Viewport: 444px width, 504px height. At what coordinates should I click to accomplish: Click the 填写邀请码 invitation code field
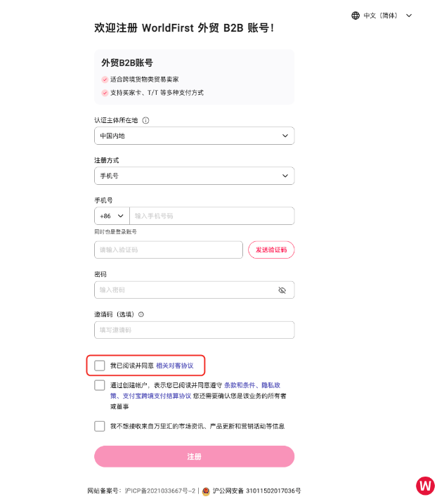pos(194,330)
